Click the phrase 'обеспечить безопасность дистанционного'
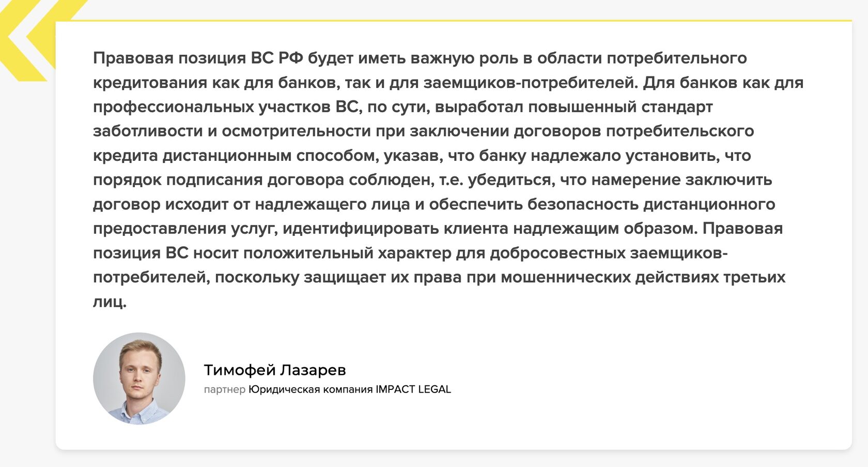 (x=602, y=204)
